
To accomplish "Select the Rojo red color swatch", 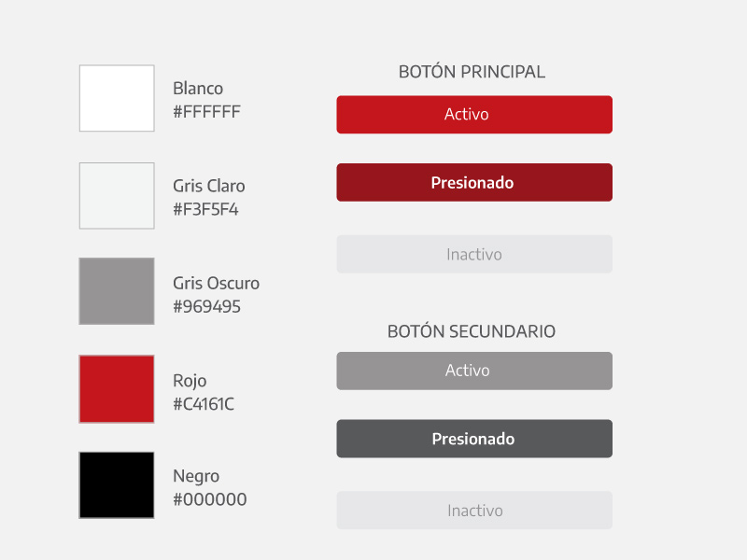I will pos(117,389).
